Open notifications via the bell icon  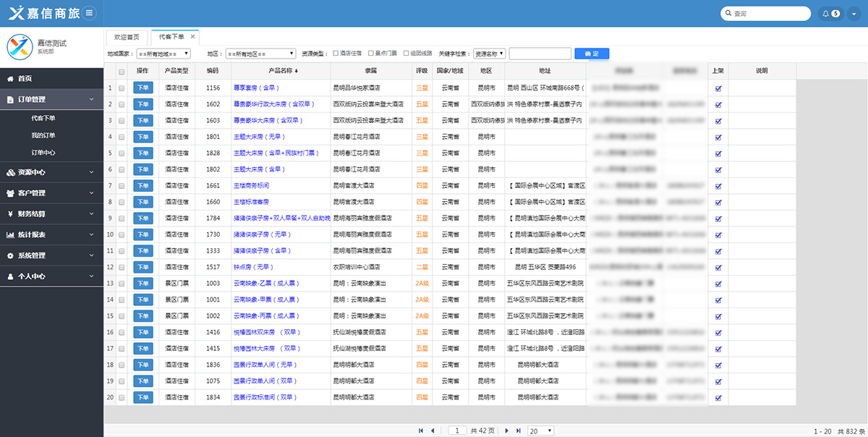827,13
